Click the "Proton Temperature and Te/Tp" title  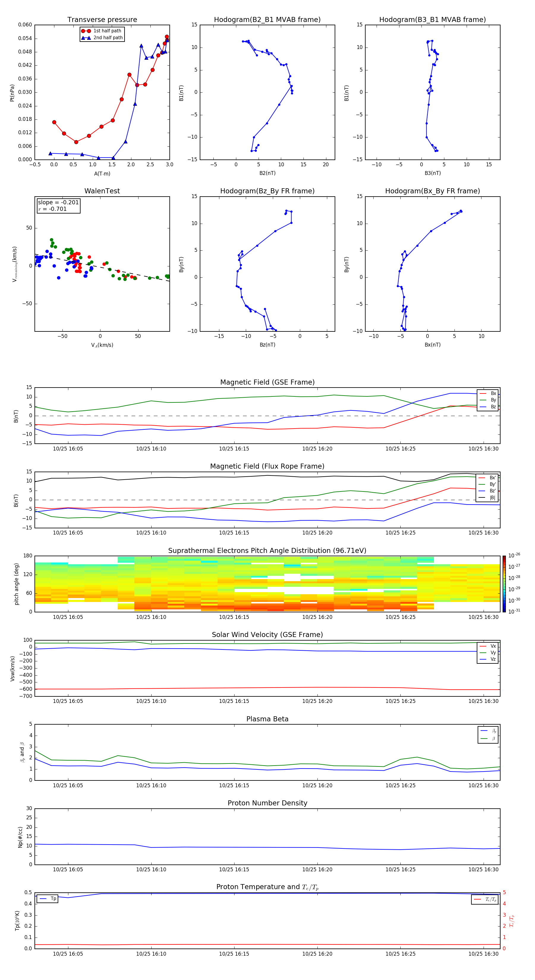tap(267, 887)
